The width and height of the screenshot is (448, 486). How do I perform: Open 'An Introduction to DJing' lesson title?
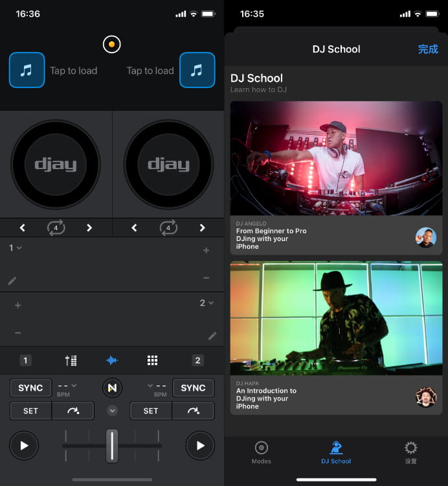[266, 399]
